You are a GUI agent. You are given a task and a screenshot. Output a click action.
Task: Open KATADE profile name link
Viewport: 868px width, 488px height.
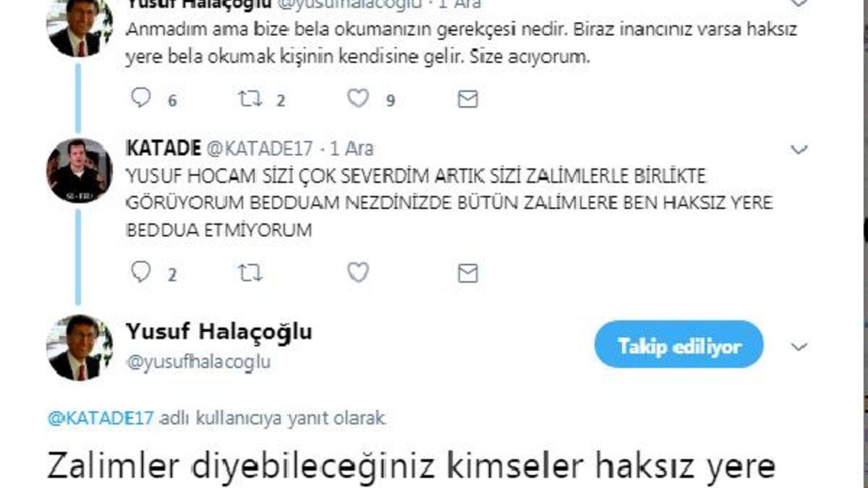(163, 148)
